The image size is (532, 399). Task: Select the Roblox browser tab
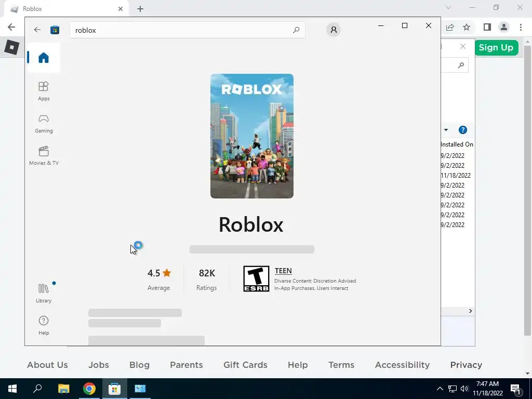click(66, 9)
